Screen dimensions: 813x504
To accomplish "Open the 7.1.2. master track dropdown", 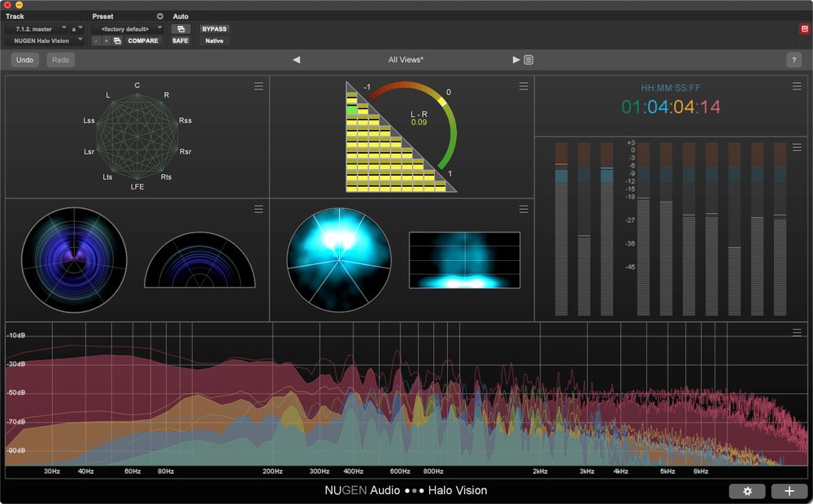I will [37, 28].
